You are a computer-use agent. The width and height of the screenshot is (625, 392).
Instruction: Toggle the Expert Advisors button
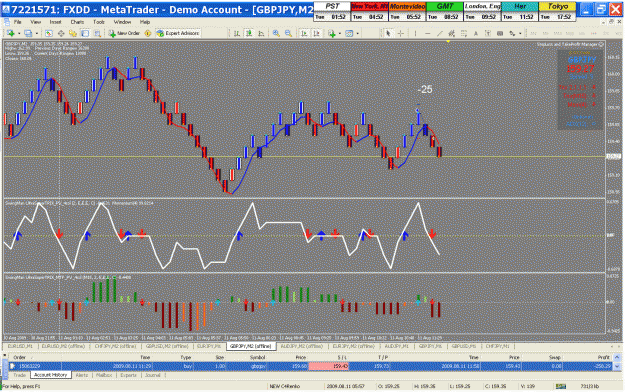[x=178, y=33]
